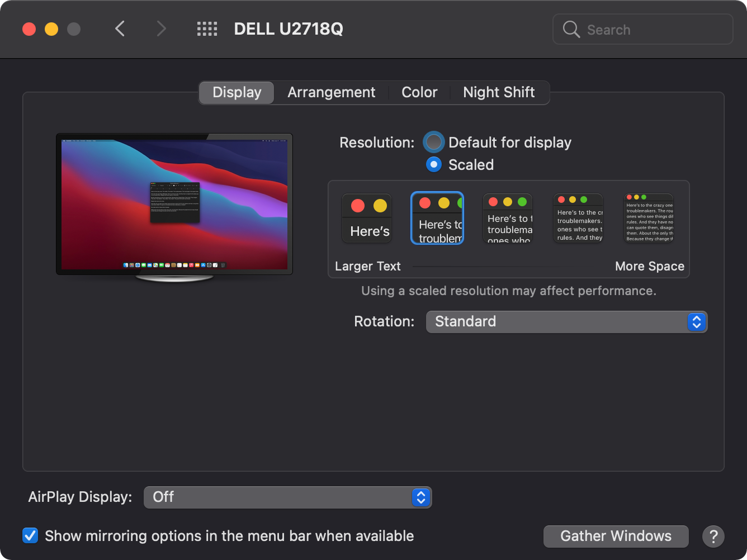Focus the Search field

[643, 29]
